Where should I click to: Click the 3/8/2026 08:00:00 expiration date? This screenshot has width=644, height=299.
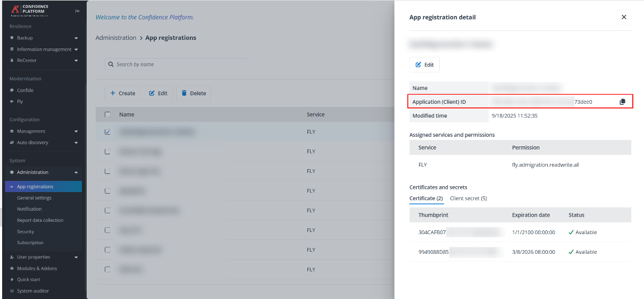tap(533, 252)
